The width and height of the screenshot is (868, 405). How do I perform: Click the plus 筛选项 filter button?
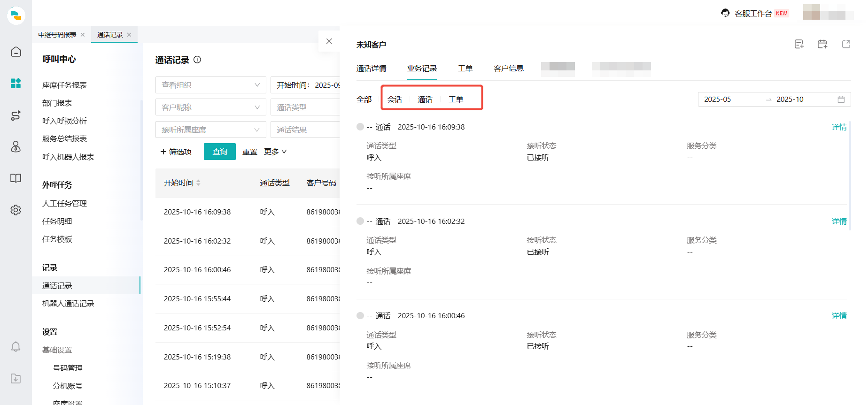point(176,152)
